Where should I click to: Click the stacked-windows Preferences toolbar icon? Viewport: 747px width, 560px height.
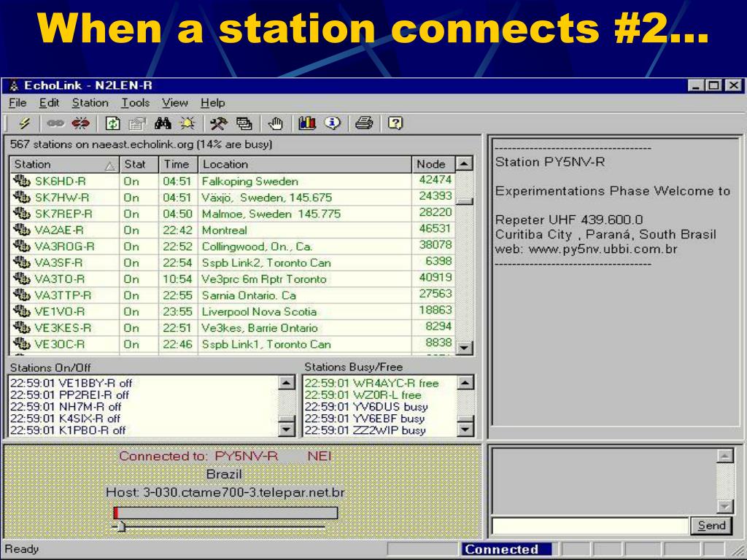(x=244, y=124)
